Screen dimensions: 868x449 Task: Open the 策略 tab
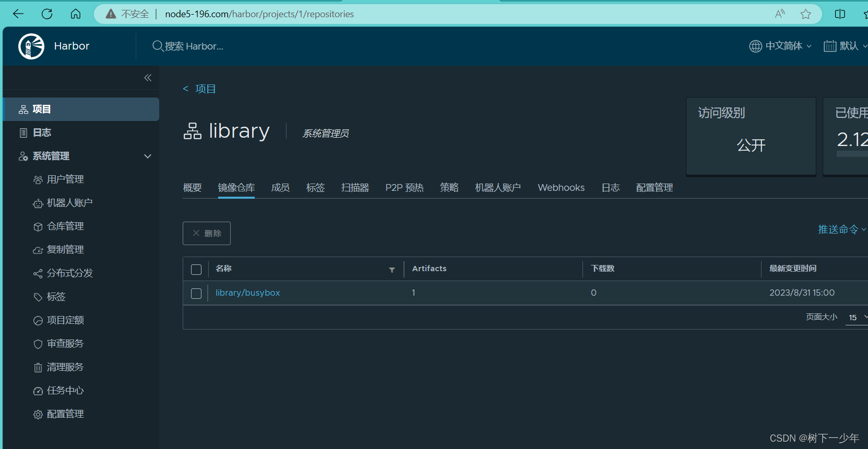[x=449, y=188]
